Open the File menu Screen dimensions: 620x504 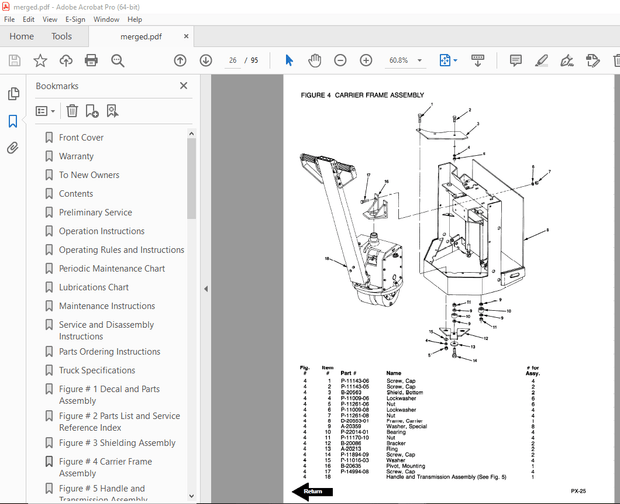(9, 19)
